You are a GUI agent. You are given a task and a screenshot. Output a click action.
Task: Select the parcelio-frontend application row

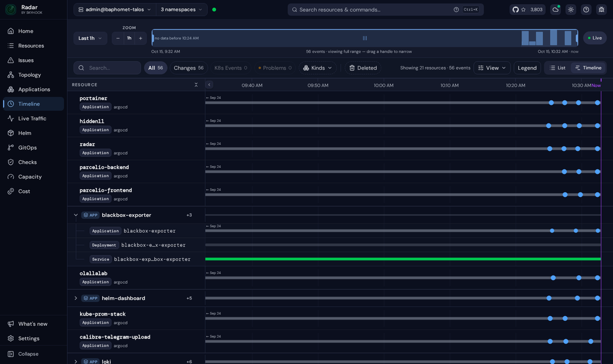coord(136,195)
